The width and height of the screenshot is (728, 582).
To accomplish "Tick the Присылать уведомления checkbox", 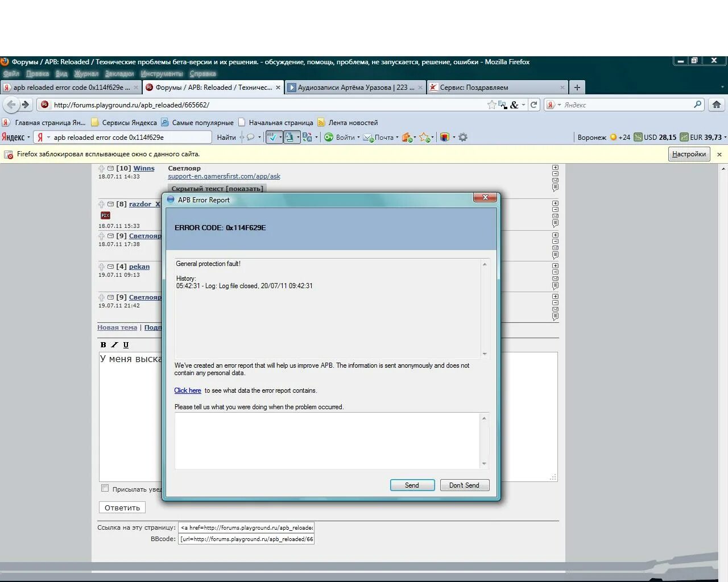I will (x=105, y=488).
